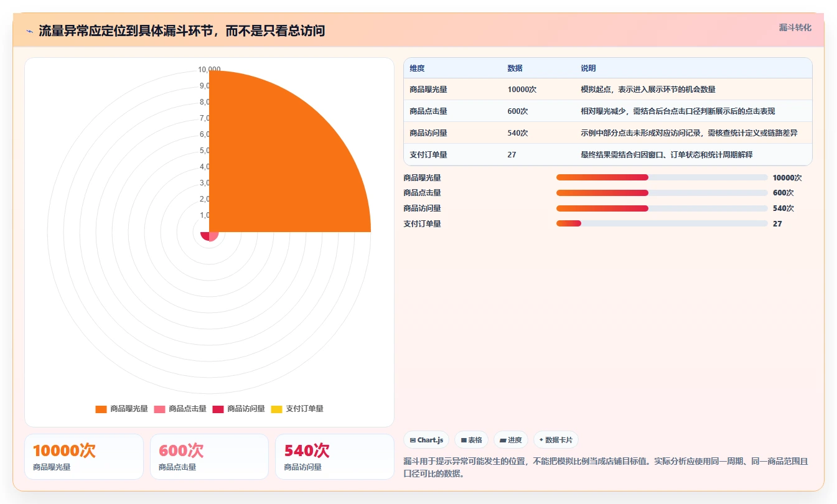Image resolution: width=837 pixels, height=504 pixels.
Task: Click the 540次 value in the table
Action: 518,133
